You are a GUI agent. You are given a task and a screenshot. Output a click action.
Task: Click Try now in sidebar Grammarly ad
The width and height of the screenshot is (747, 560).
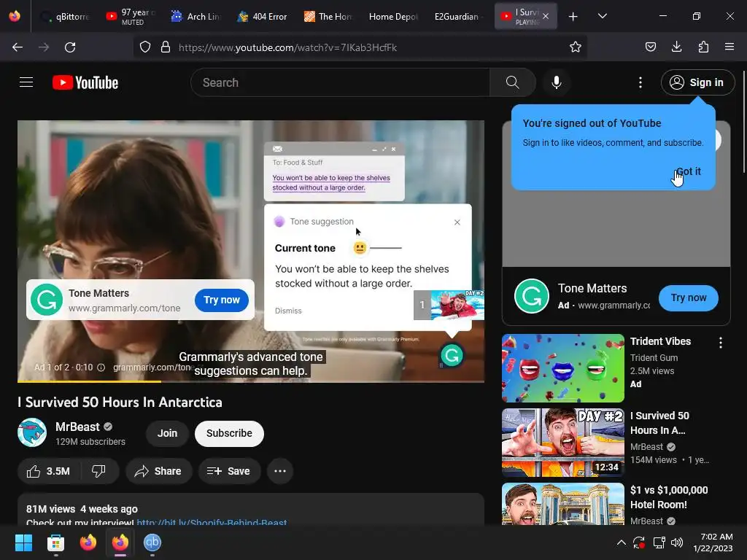point(689,297)
